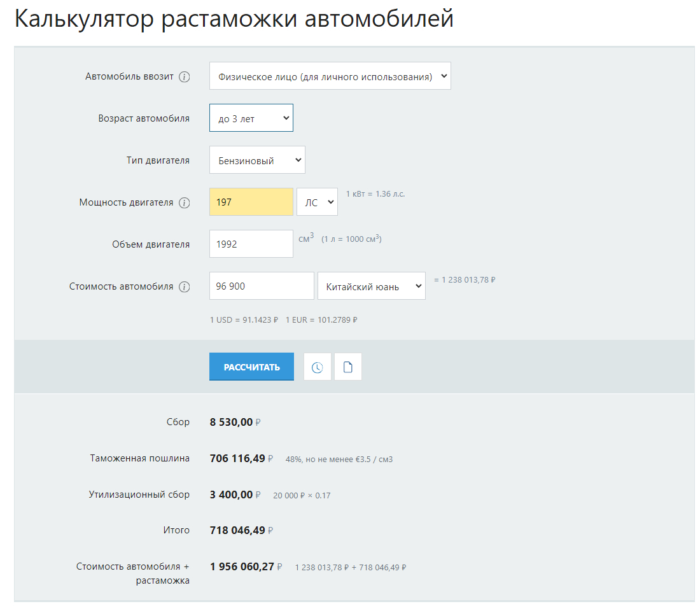700x611 pixels.
Task: Open the engine type dropdown "Бензиновый"
Action: pos(257,160)
